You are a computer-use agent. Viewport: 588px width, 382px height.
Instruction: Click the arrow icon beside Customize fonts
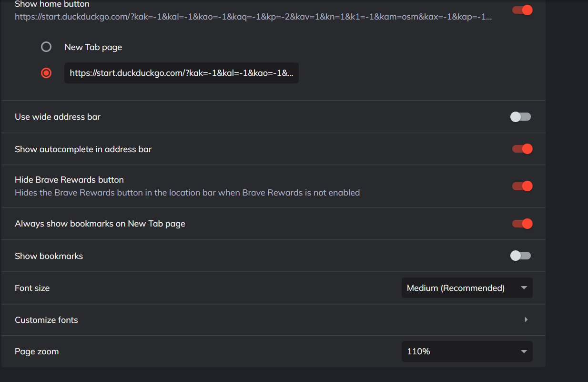click(526, 320)
